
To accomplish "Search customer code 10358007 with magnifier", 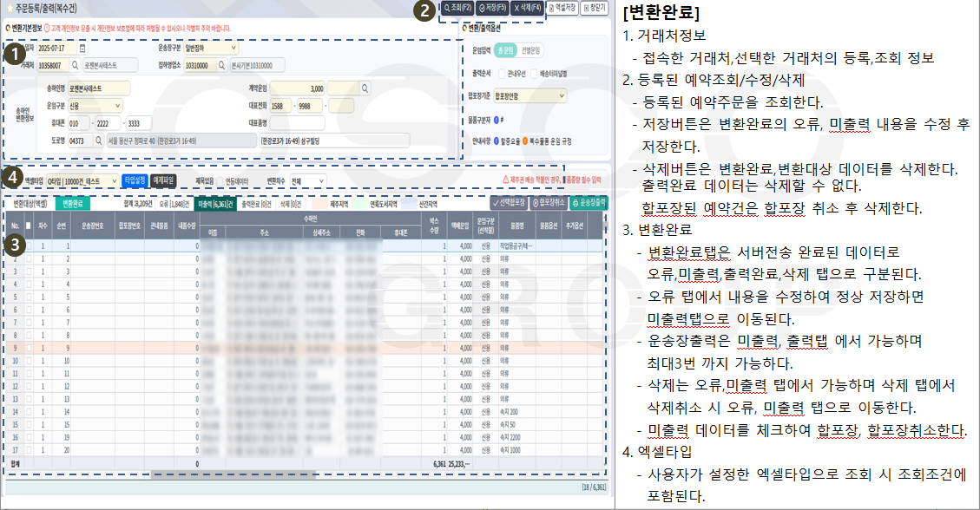I will pos(76,65).
